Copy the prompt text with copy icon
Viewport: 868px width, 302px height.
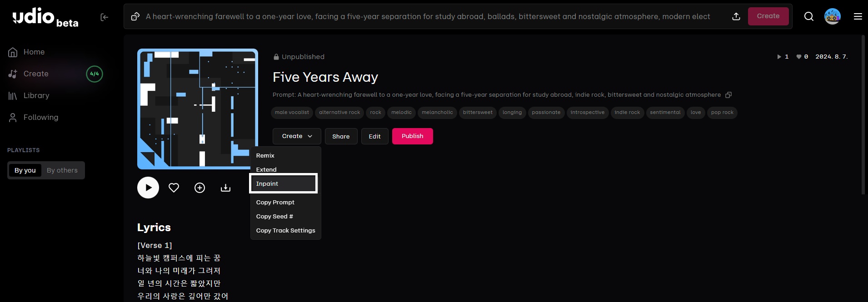pos(728,95)
